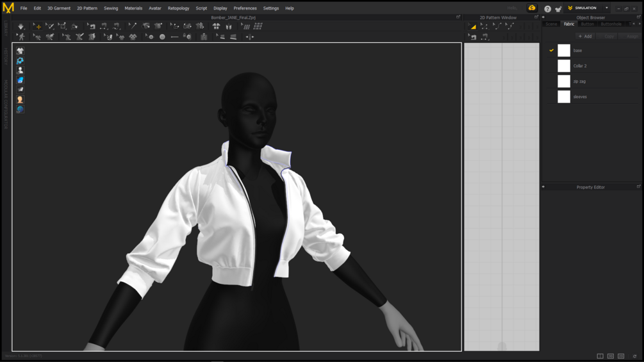Click the yellow cloud account icon

click(x=532, y=8)
